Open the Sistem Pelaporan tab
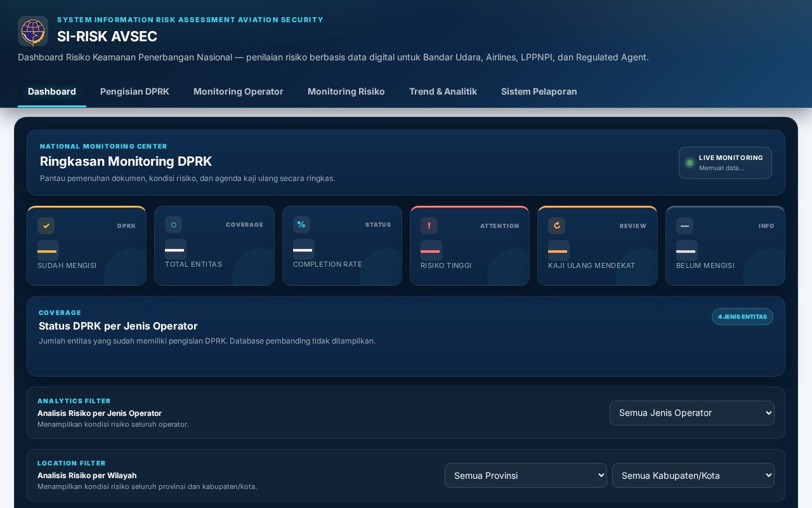Image resolution: width=812 pixels, height=508 pixels. (539, 91)
